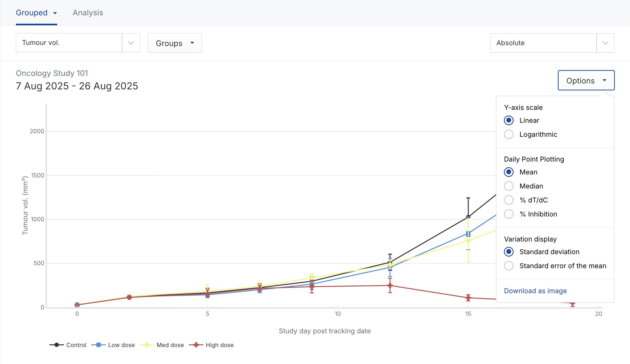Click the High dose legend cross icon
This screenshot has width=630, height=364.
pos(196,345)
